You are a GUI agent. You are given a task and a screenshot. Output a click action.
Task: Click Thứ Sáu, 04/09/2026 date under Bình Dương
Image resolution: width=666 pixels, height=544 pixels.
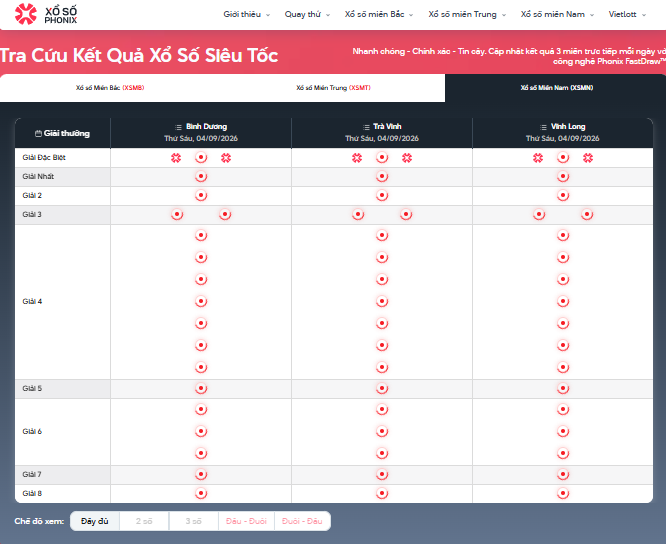tap(201, 138)
